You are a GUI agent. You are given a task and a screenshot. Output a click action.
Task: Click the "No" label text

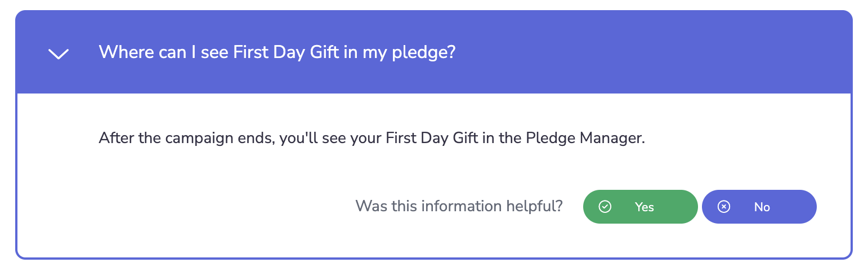pos(762,207)
